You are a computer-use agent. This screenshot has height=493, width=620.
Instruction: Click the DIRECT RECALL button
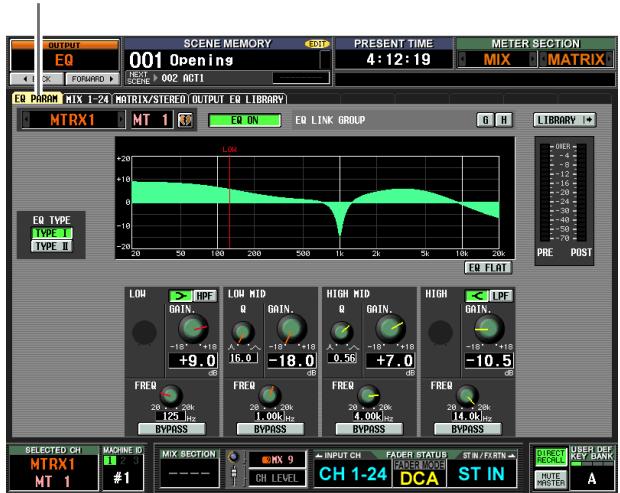click(x=551, y=457)
